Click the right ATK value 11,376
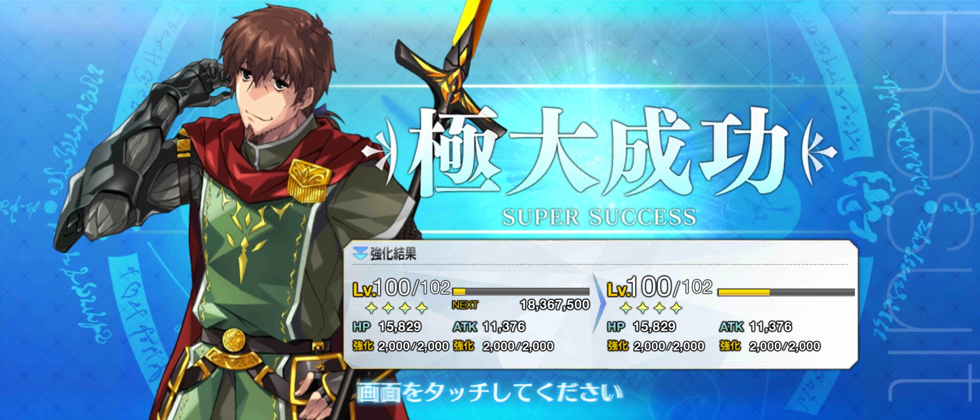 point(770,326)
